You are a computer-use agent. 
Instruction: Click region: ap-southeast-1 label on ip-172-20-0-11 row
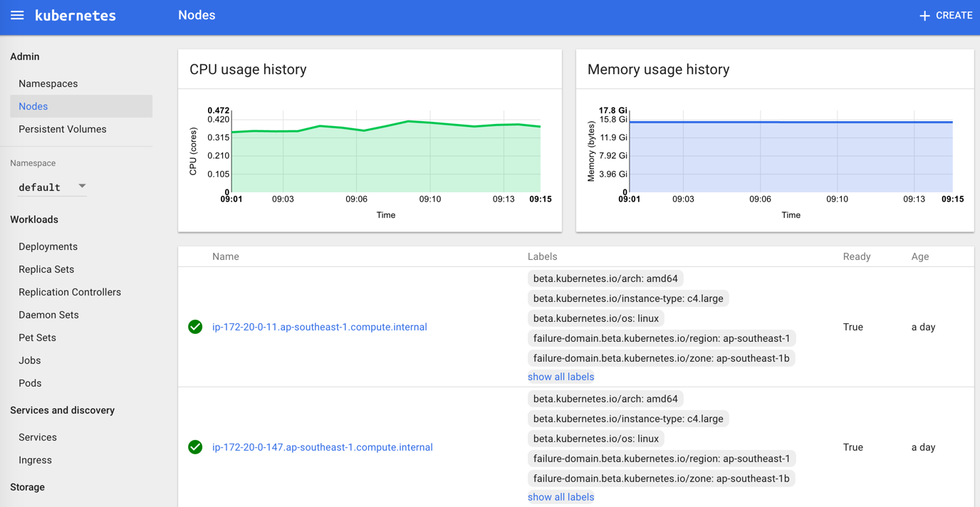point(662,338)
